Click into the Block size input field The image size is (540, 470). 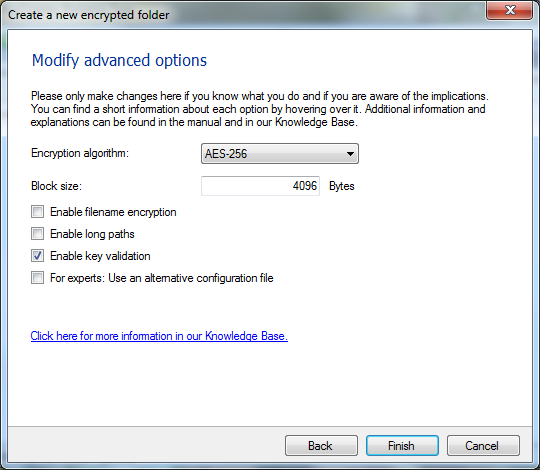260,186
